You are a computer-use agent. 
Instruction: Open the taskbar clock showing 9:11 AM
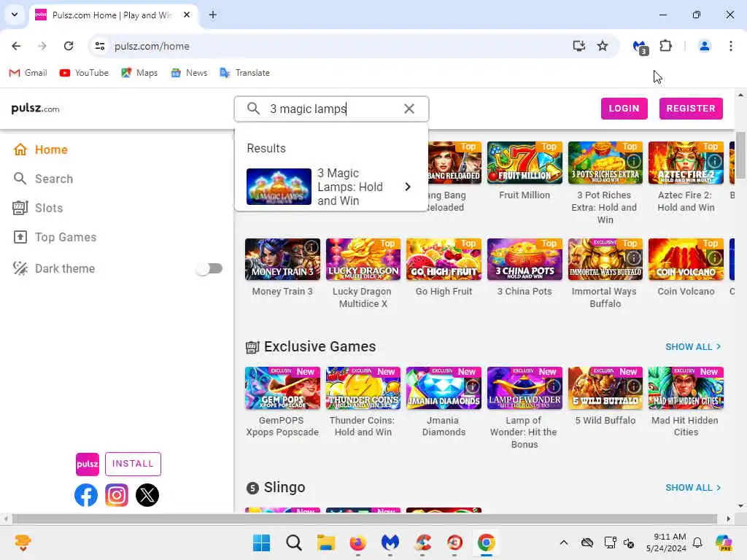[x=665, y=542]
